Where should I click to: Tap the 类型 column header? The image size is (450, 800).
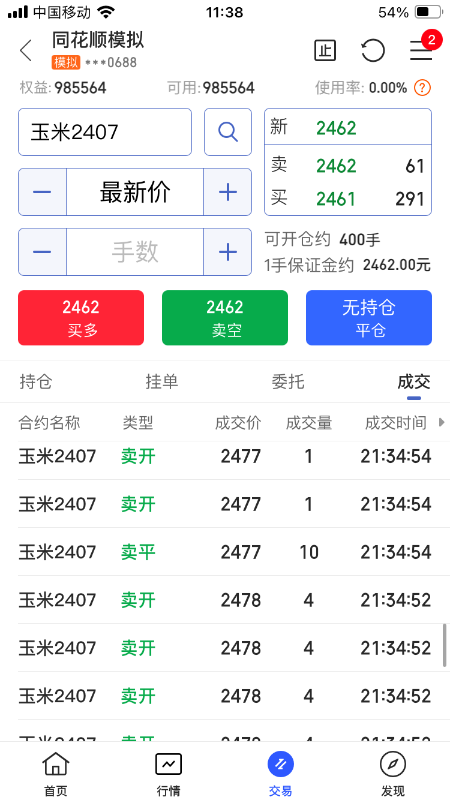(138, 423)
